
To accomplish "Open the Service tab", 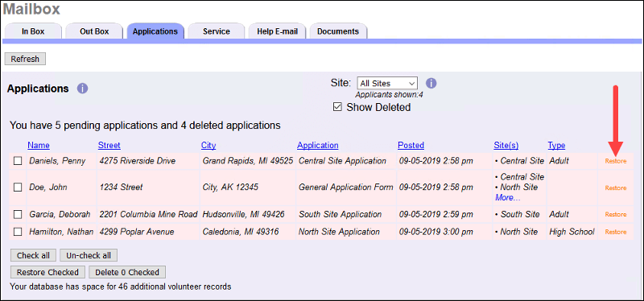I will (x=217, y=31).
